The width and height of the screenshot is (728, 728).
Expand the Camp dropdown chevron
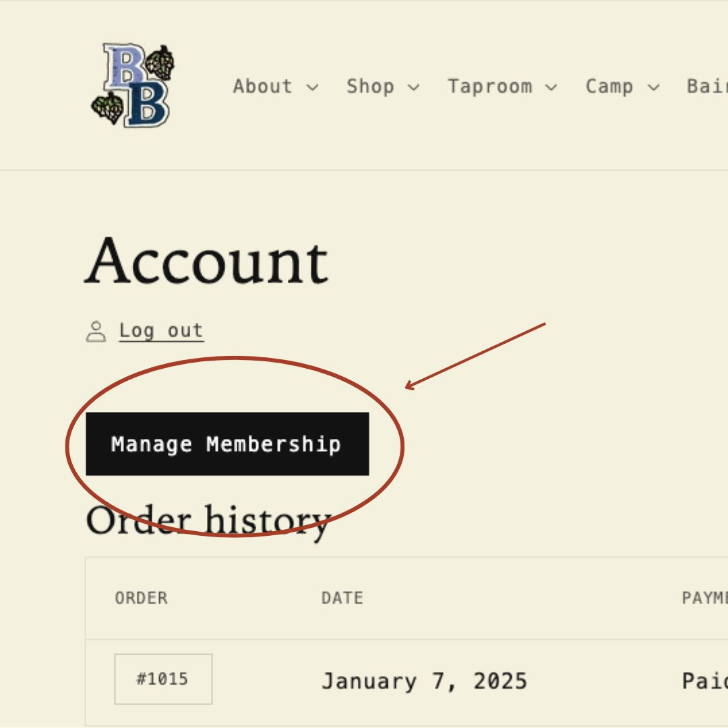[653, 88]
